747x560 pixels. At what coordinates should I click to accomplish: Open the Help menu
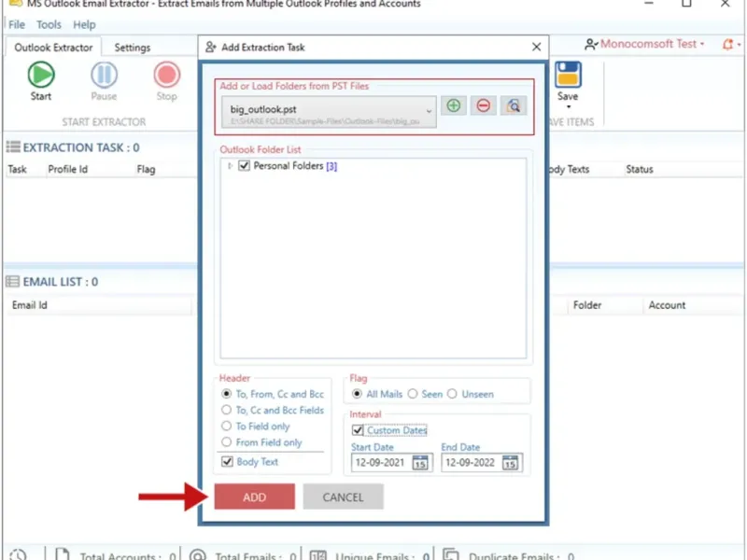point(84,25)
